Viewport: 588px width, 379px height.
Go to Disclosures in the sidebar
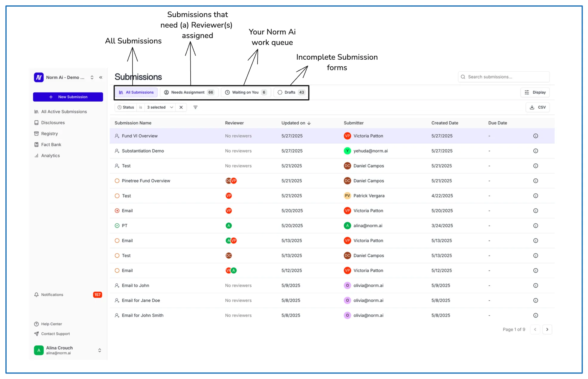(x=50, y=123)
